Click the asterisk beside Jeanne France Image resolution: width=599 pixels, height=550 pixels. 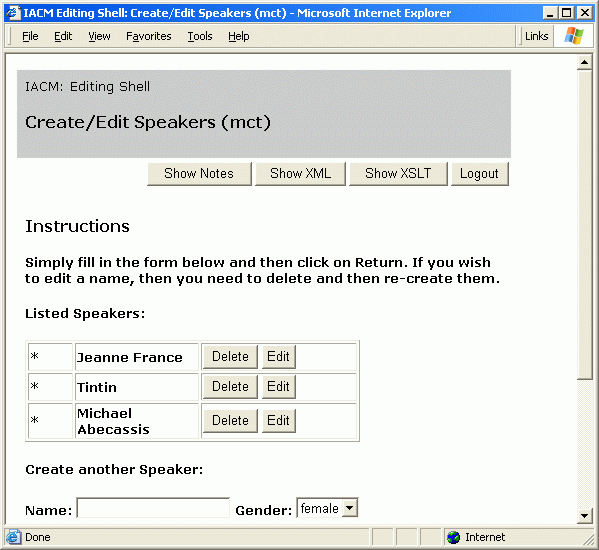tap(35, 357)
